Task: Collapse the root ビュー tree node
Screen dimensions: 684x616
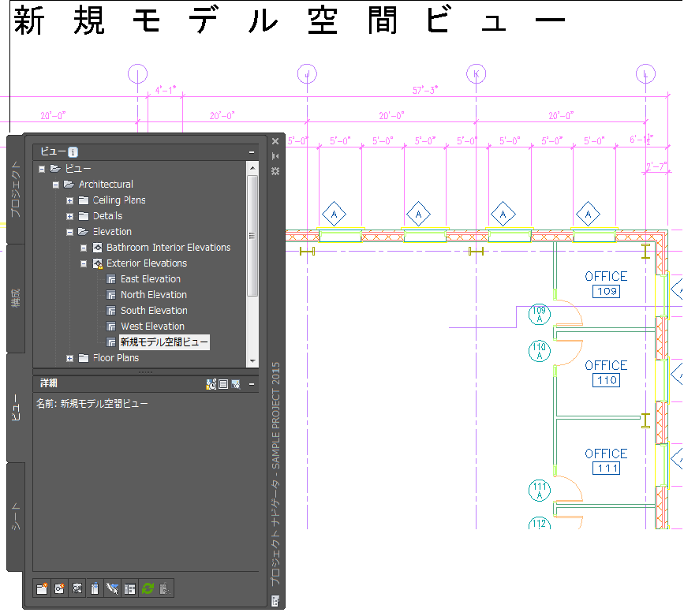Action: pos(42,169)
